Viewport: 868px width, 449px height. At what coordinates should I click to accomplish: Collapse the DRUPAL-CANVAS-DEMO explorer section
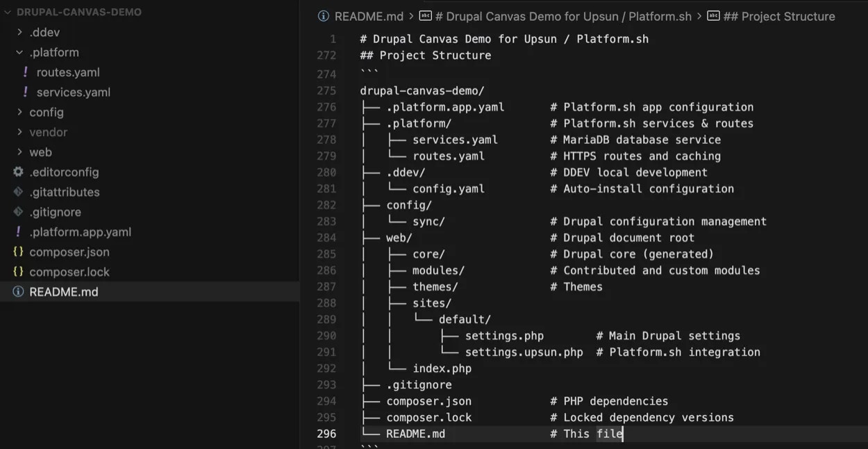[x=8, y=12]
